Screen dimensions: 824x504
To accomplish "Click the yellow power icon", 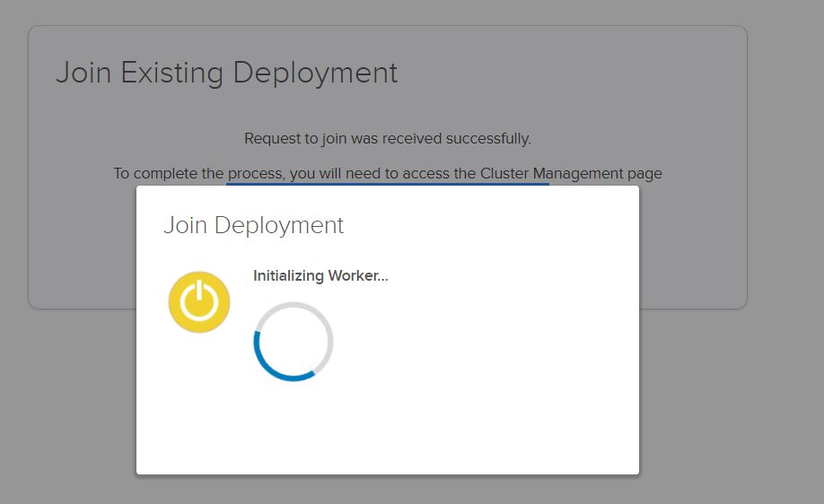I will tap(199, 301).
